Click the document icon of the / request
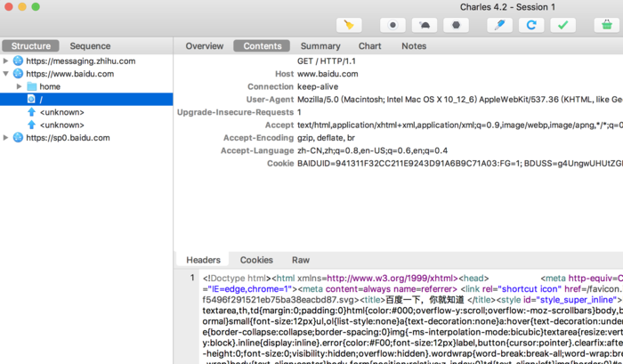Viewport: 623px width, 364px height. point(31,99)
